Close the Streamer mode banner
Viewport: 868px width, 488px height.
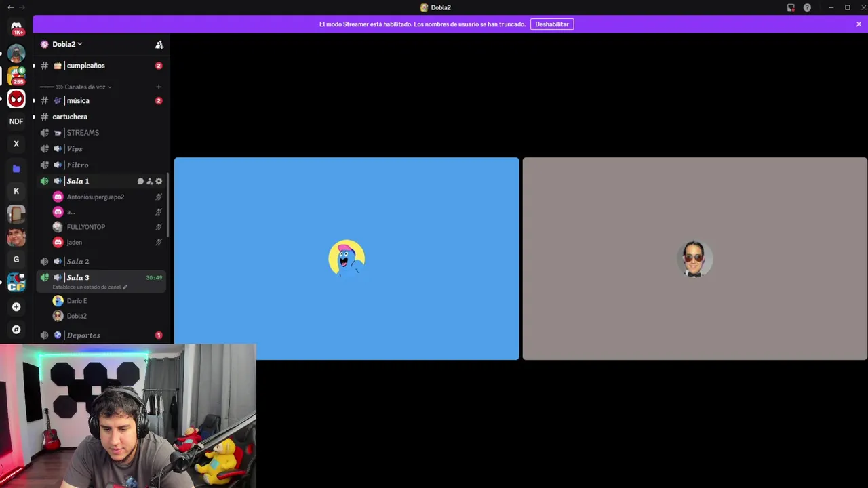tap(859, 24)
